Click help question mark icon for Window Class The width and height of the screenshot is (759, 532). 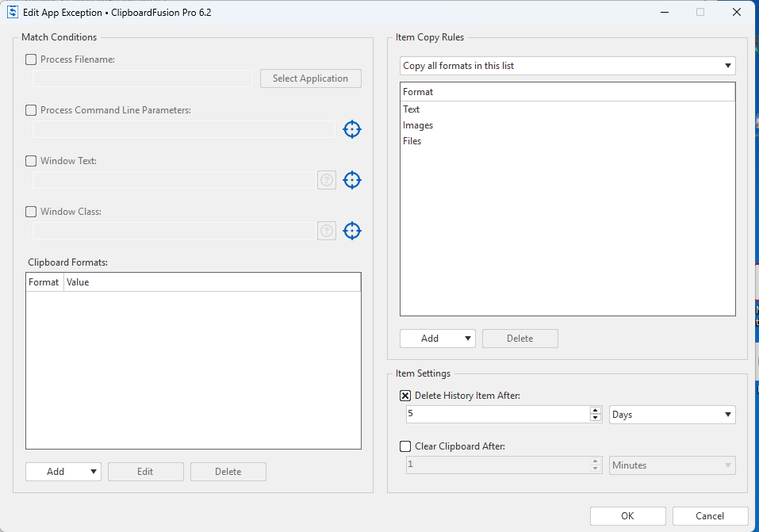point(327,231)
